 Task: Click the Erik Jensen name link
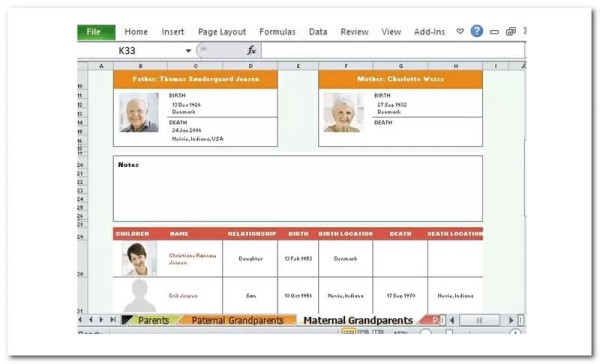point(183,296)
